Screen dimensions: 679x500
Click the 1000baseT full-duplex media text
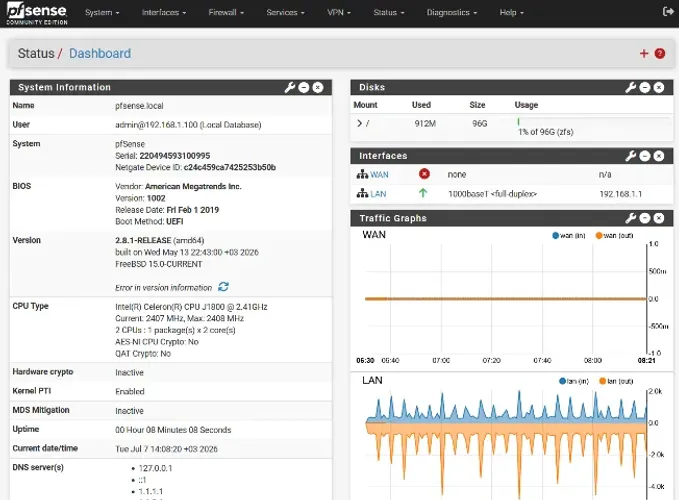pos(492,194)
